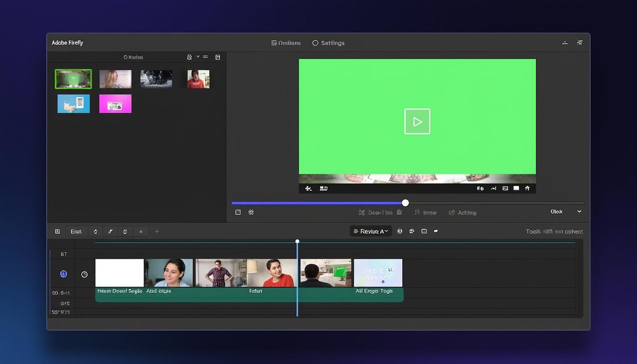Expand the chevron dropdown in media panel header
637x364 pixels.
[198, 57]
